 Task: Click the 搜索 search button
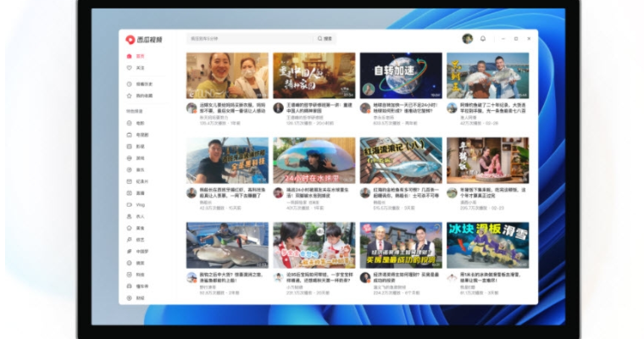pyautogui.click(x=325, y=39)
